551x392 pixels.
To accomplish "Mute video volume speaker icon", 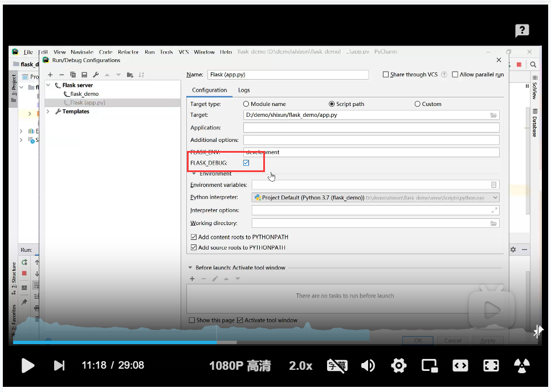I will [368, 366].
